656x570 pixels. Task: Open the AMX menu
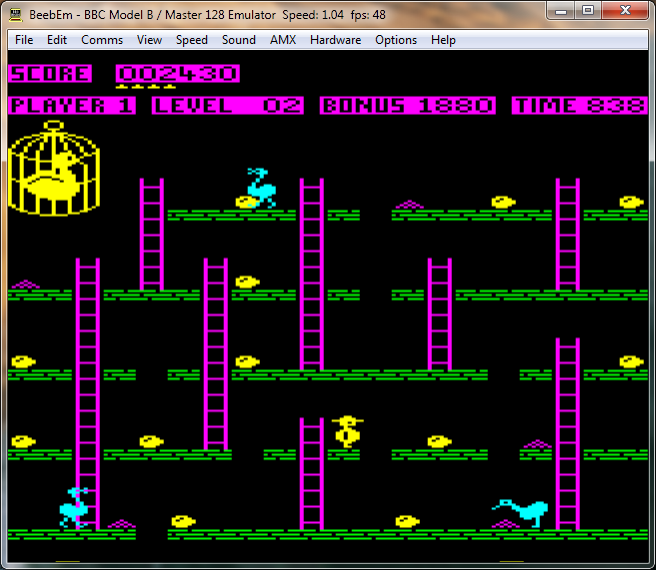tap(283, 40)
